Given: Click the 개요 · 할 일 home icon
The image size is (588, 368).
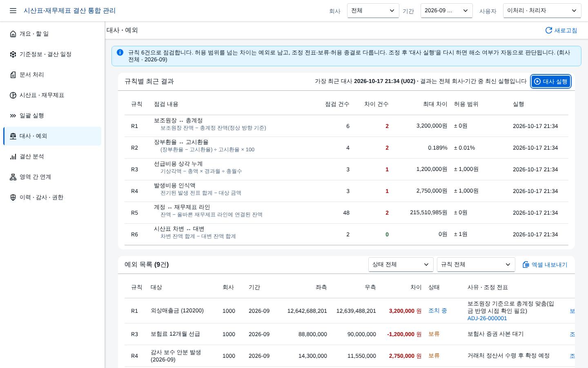Looking at the screenshot, I should (13, 34).
